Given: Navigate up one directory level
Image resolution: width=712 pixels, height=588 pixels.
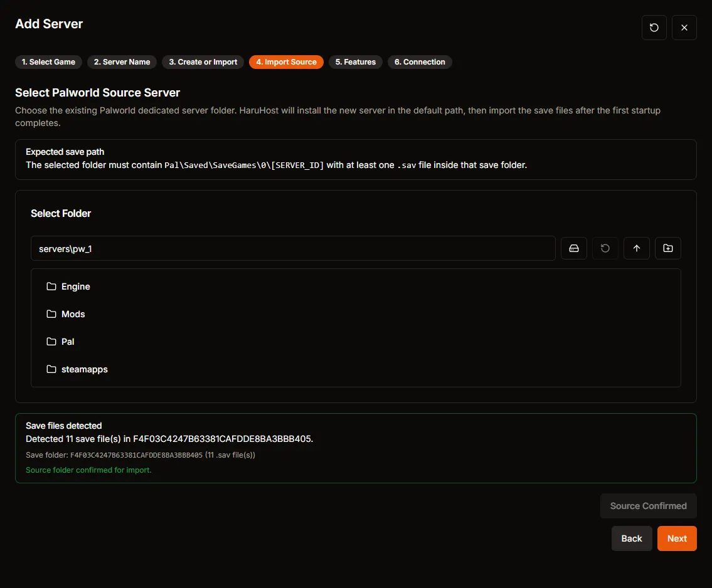Looking at the screenshot, I should (x=636, y=248).
